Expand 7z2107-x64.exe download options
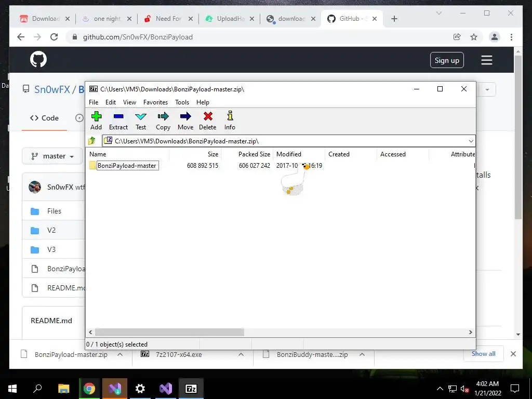Image resolution: width=532 pixels, height=399 pixels. pyautogui.click(x=241, y=354)
